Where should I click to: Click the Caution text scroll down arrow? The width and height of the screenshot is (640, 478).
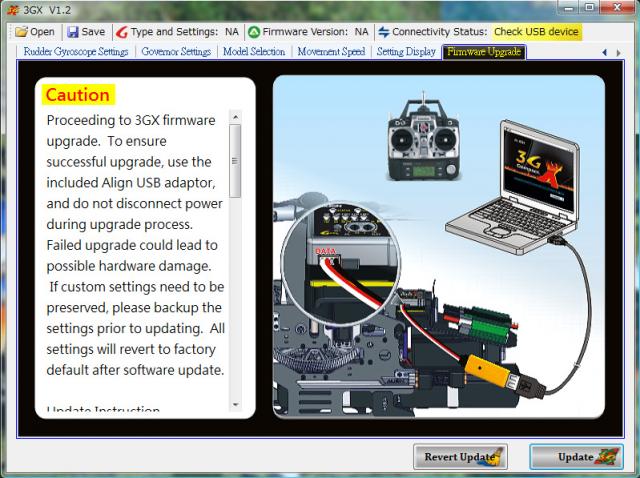[x=235, y=405]
